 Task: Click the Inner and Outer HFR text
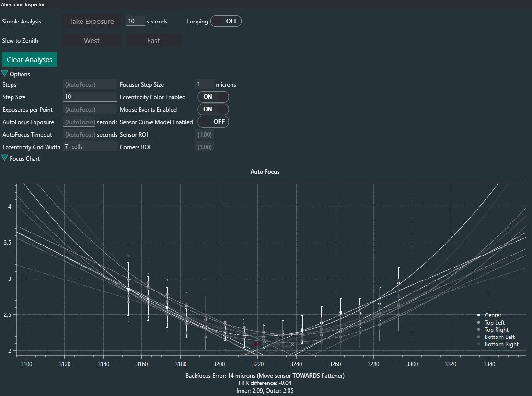coord(265,391)
